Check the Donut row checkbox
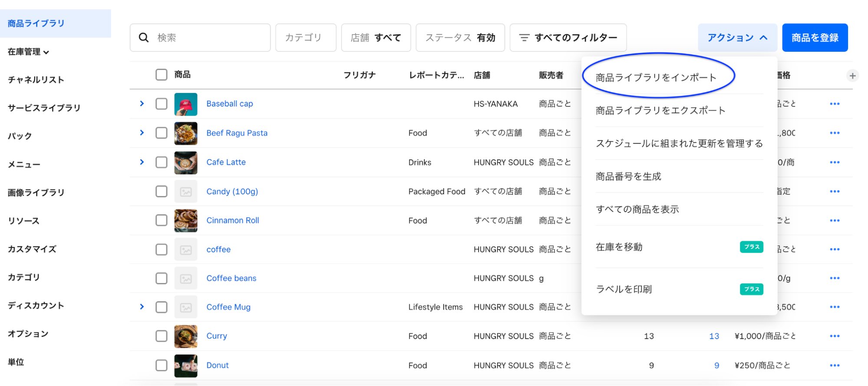The width and height of the screenshot is (868, 386). pyautogui.click(x=162, y=365)
